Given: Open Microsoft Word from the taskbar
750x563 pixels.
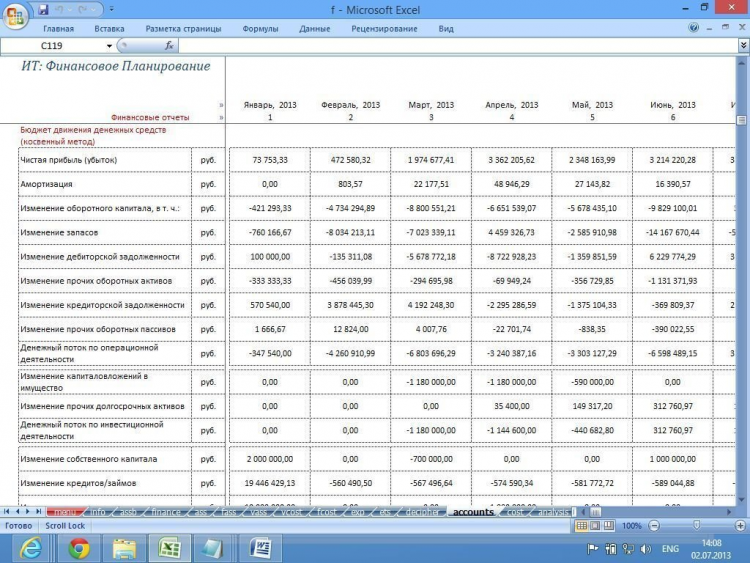Looking at the screenshot, I should coord(260,548).
